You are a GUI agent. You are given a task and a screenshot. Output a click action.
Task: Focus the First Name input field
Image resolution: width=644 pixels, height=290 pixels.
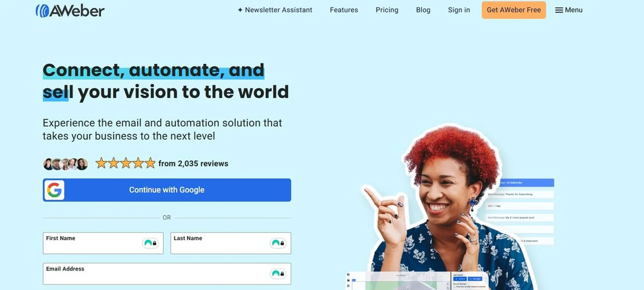(x=103, y=243)
